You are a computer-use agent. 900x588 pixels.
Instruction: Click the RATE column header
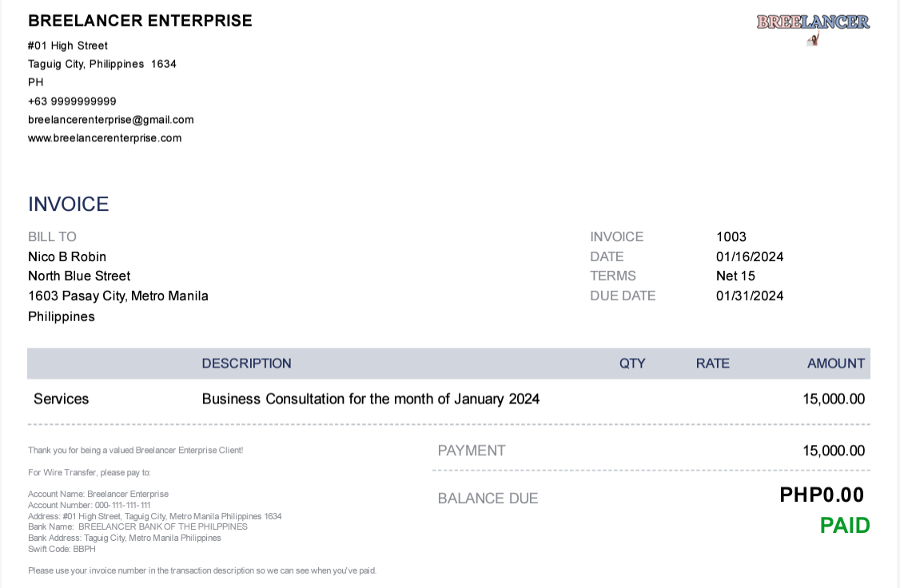coord(712,364)
